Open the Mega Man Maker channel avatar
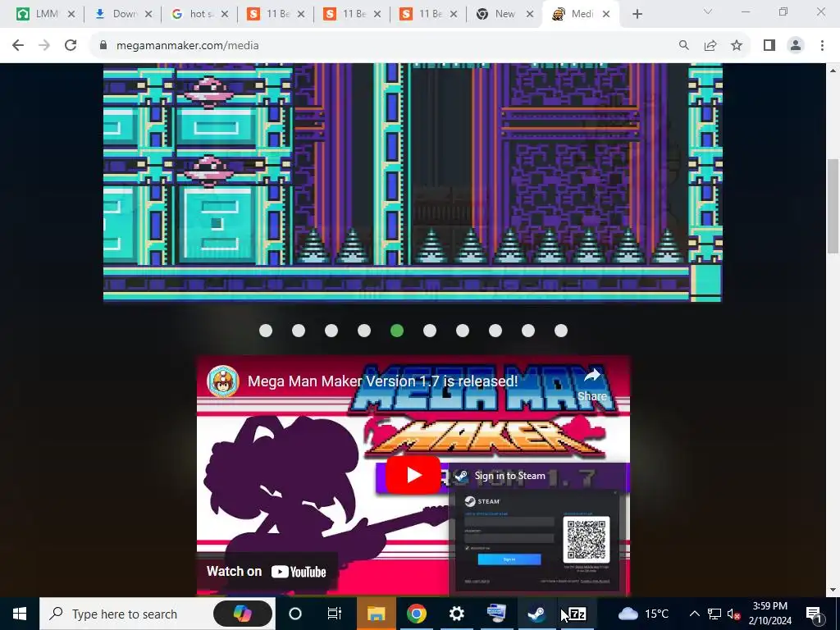 223,381
